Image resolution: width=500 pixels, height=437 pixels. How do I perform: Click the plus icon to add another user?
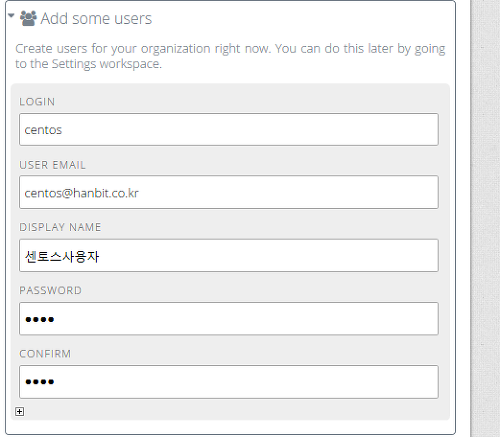[x=20, y=412]
